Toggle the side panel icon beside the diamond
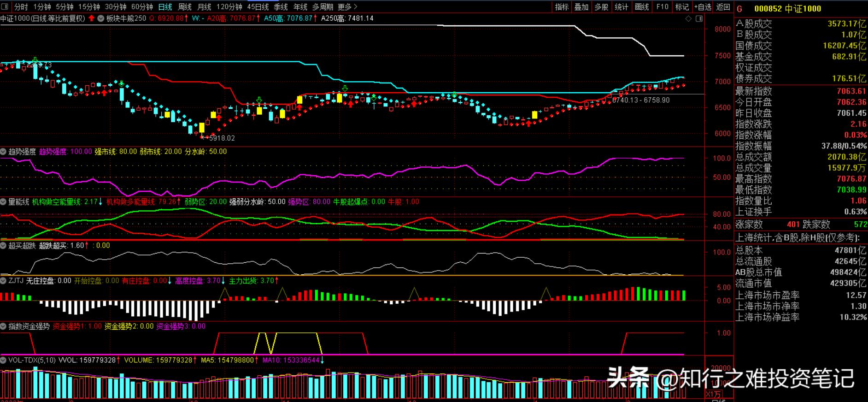Image resolution: width=868 pixels, height=402 pixels. click(x=699, y=19)
